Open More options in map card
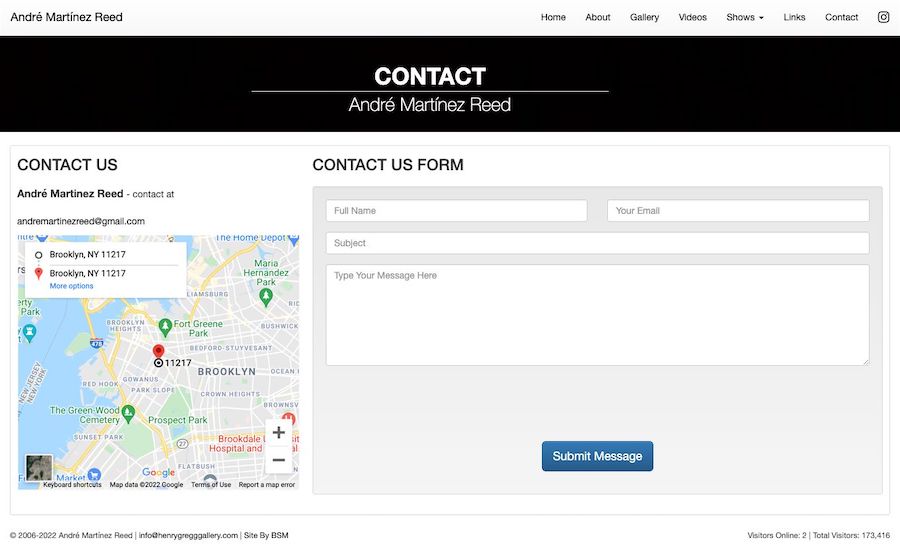 tap(71, 286)
